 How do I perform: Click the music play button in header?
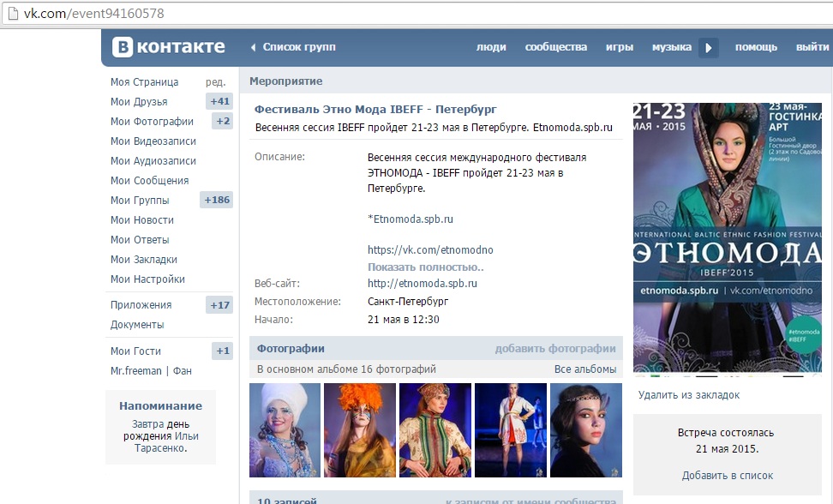708,47
